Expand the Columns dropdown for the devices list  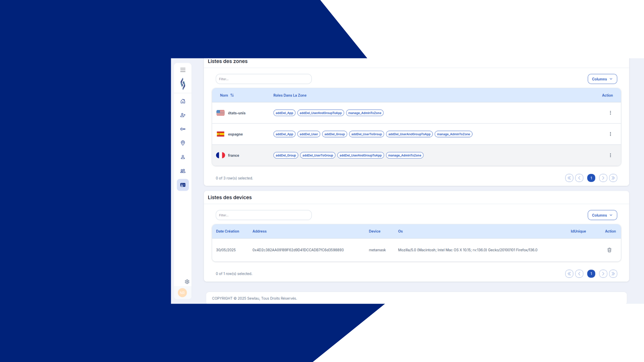click(602, 215)
